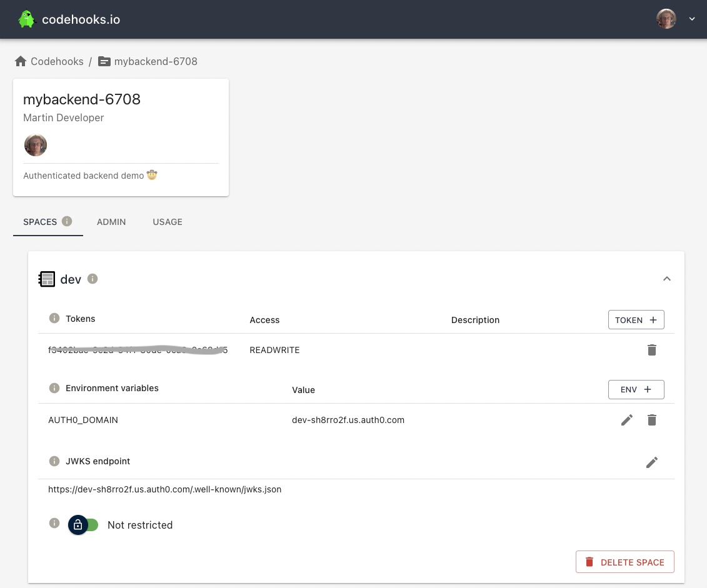Click the redacted token string
The width and height of the screenshot is (707, 588).
coord(138,350)
